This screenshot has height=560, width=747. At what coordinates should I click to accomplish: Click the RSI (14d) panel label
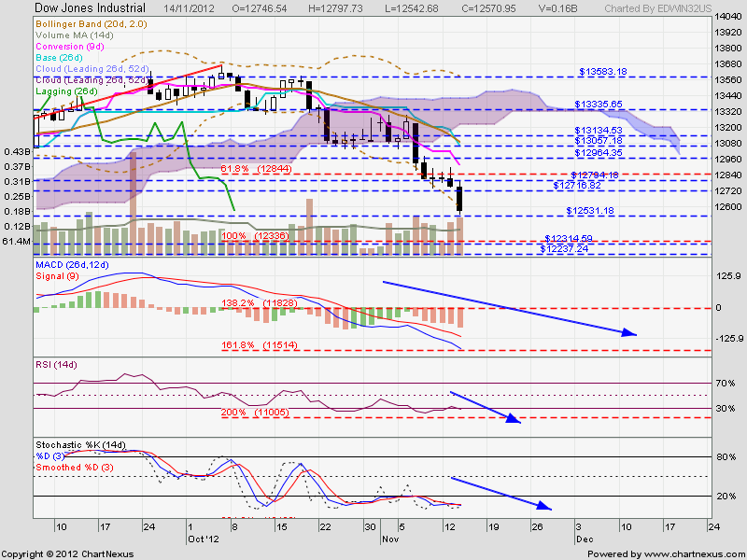(x=56, y=365)
